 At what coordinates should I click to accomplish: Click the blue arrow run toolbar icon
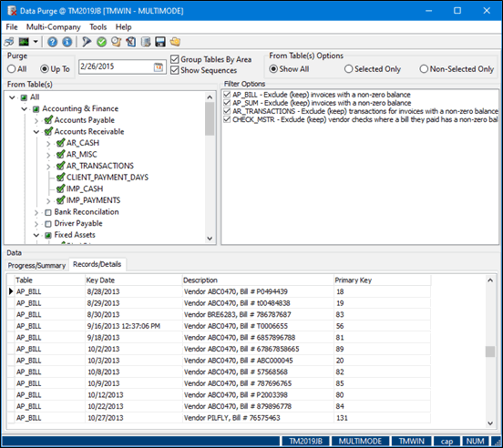coord(87,42)
